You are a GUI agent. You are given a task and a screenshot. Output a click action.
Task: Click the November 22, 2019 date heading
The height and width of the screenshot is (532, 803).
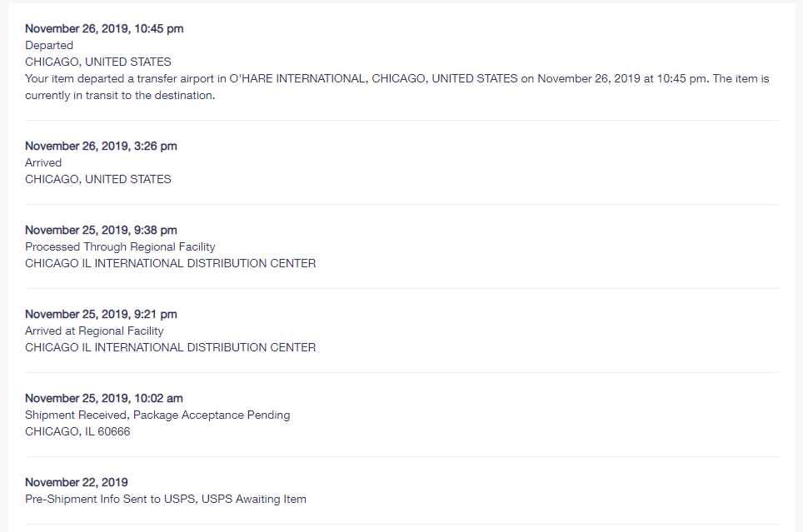[77, 482]
